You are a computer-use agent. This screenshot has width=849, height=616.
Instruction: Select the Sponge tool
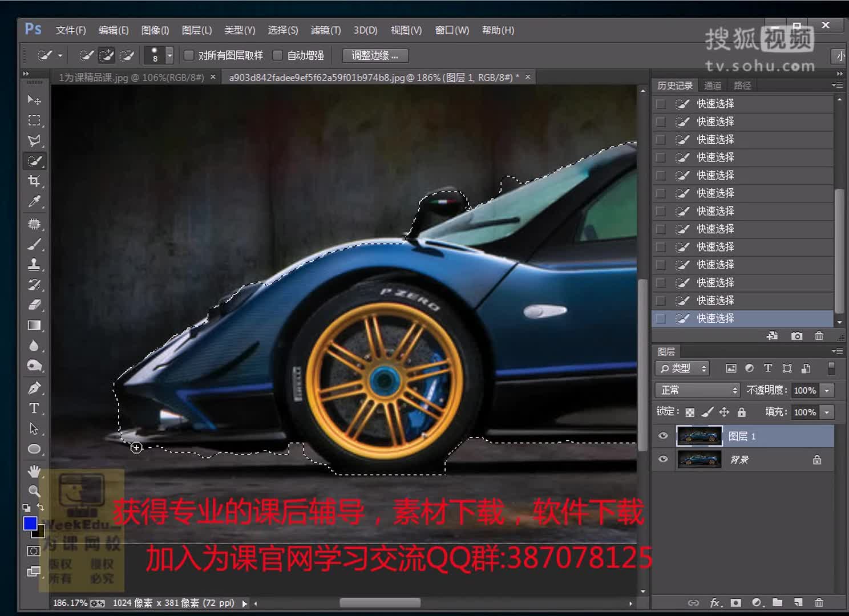34,366
